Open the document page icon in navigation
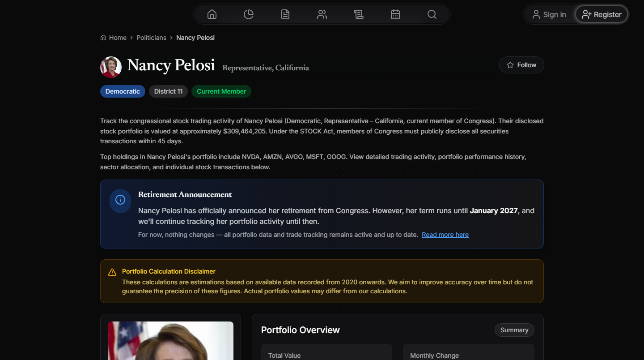The height and width of the screenshot is (360, 644). tap(285, 14)
